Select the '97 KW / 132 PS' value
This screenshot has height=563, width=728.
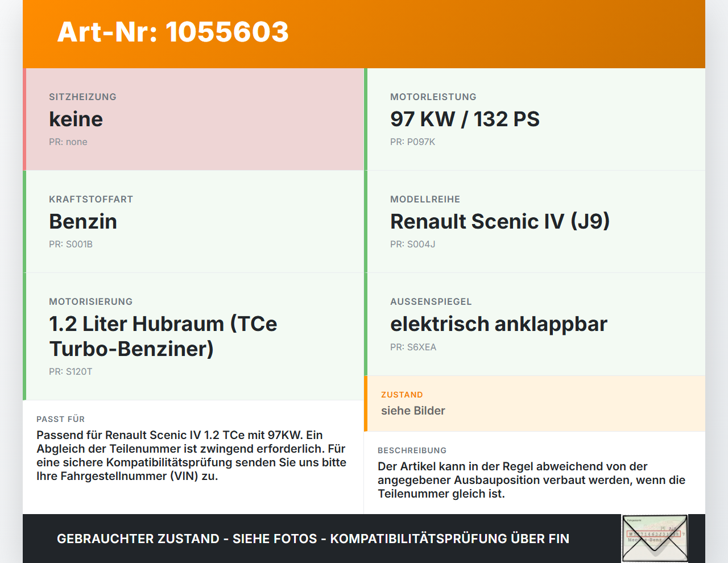point(465,119)
